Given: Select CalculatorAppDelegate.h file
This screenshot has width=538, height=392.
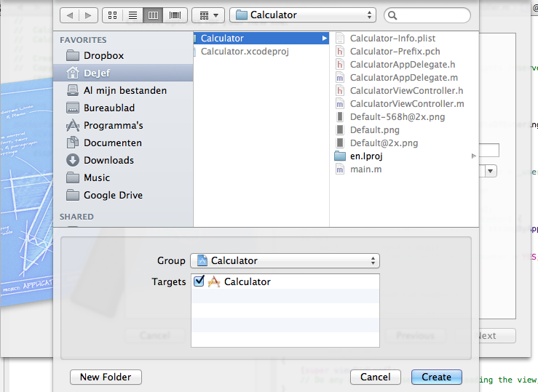Looking at the screenshot, I should pyautogui.click(x=404, y=65).
